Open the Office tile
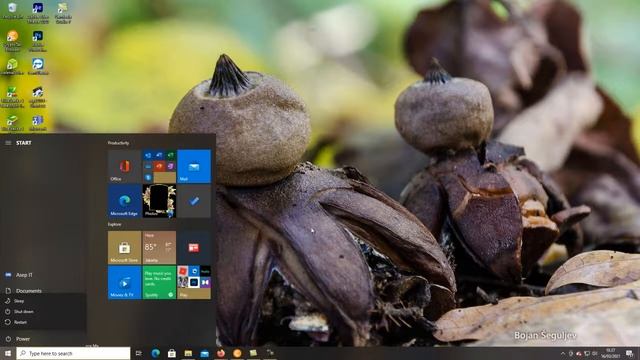Screen dimensions: 640x360 [124, 166]
